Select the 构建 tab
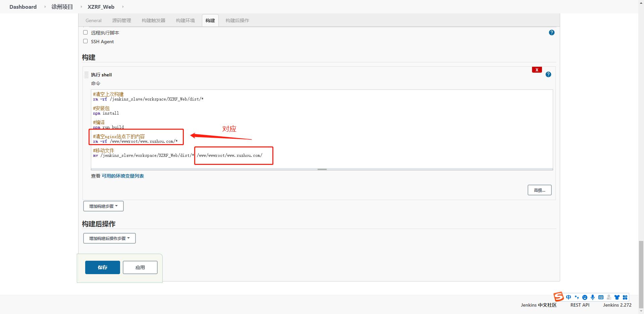The height and width of the screenshot is (314, 644). coord(210,20)
